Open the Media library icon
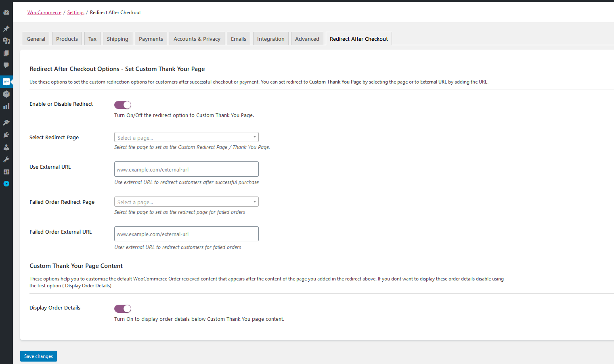 tap(6, 41)
